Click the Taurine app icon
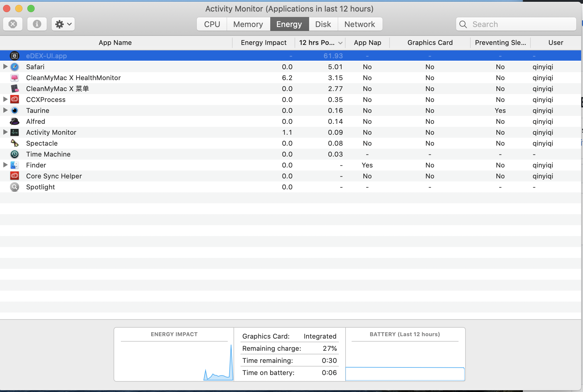Viewport: 583px width, 392px height. click(15, 110)
